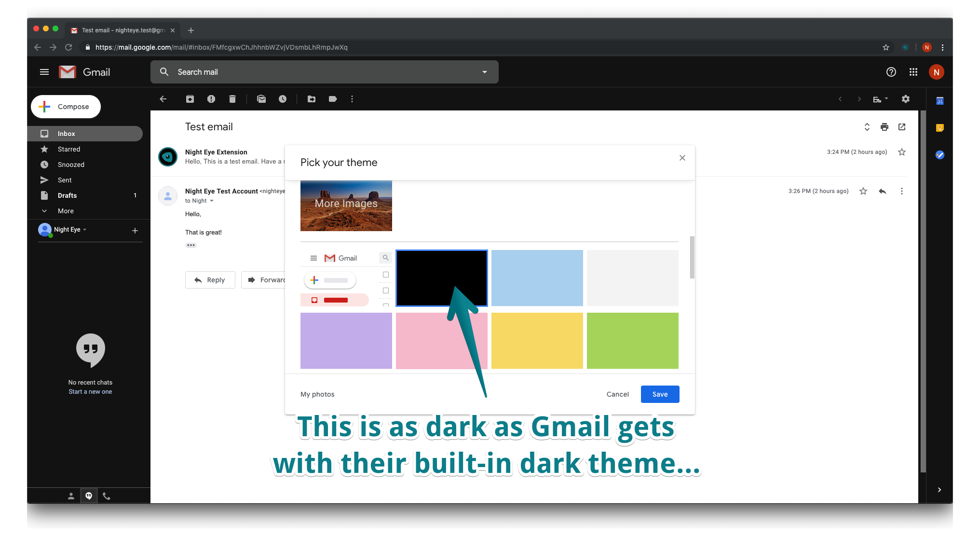Mark the email as unread
This screenshot has width=980, height=539.
click(x=261, y=99)
